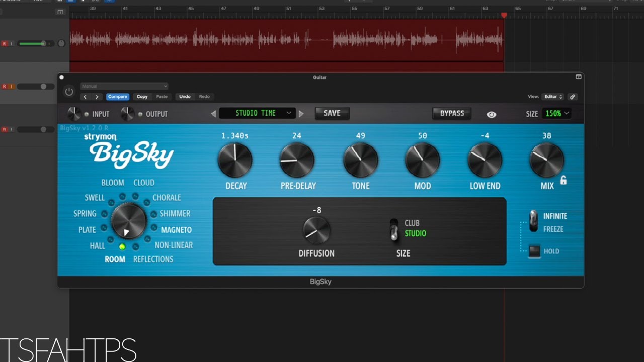Image resolution: width=644 pixels, height=362 pixels.
Task: Select the Spring reverb type LED
Action: pyautogui.click(x=104, y=214)
